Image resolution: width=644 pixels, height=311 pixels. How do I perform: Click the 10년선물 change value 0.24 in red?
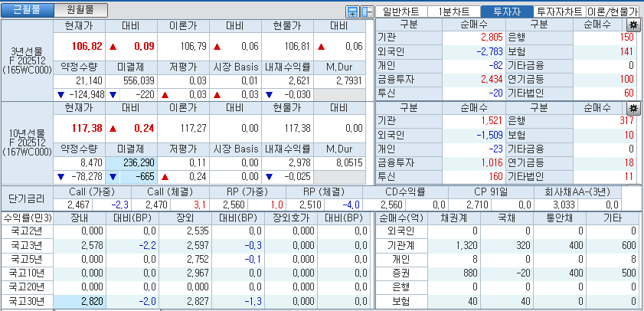pyautogui.click(x=144, y=128)
